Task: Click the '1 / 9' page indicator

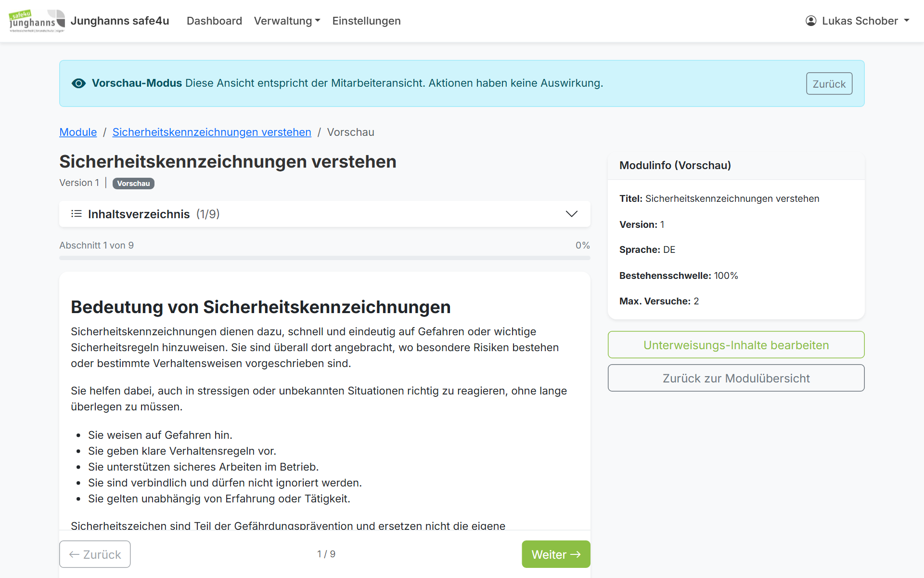Action: (326, 554)
